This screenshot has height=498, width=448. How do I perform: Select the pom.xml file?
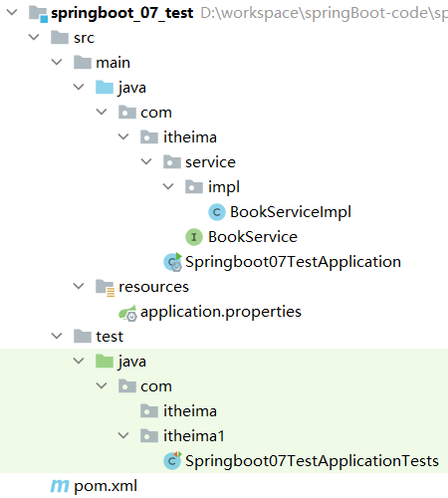click(x=106, y=486)
